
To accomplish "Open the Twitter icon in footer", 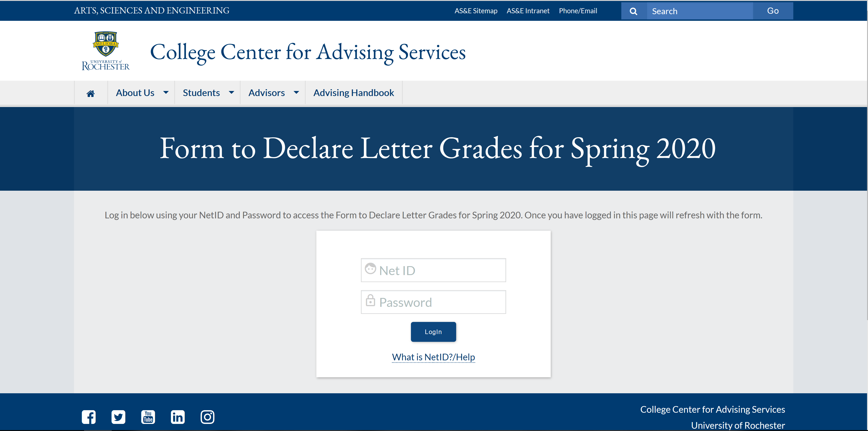I will (x=118, y=417).
